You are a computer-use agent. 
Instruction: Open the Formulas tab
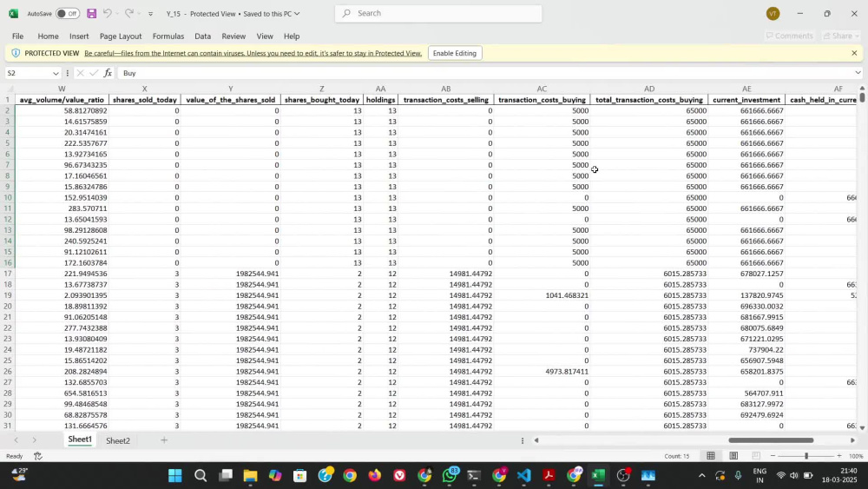pyautogui.click(x=168, y=36)
